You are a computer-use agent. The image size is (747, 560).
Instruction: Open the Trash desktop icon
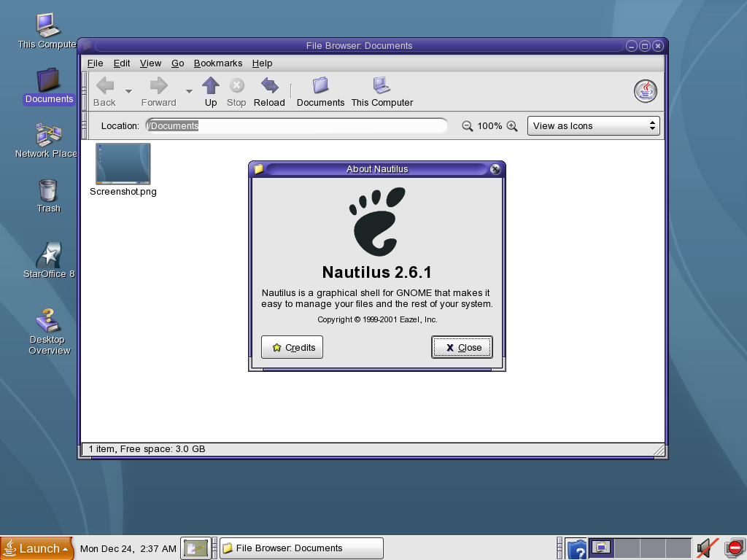click(48, 196)
